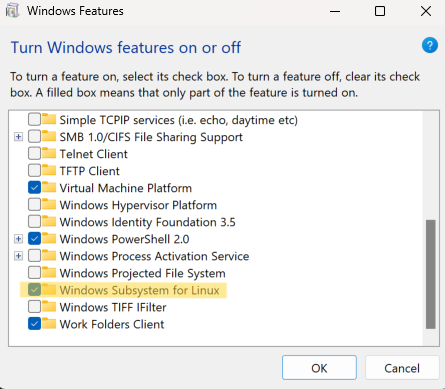Minimize the Windows Features window
This screenshot has width=445, height=389.
coord(335,11)
